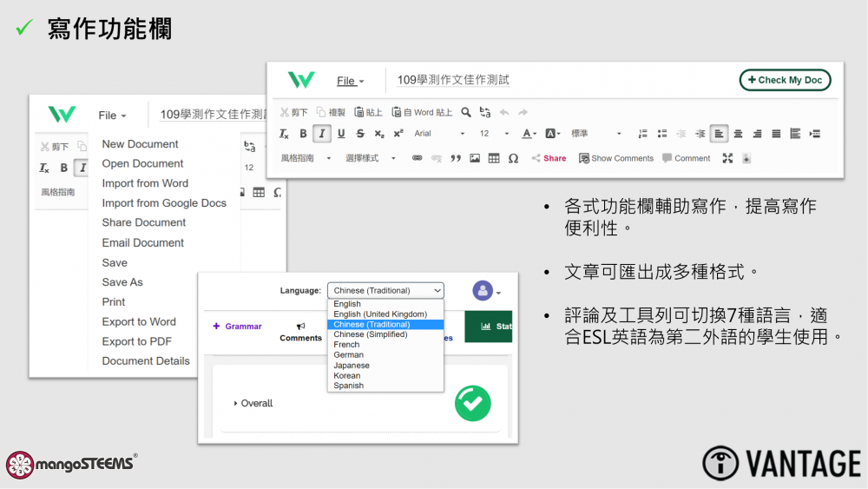Image resolution: width=868 pixels, height=489 pixels.
Task: Click the block quote icon
Action: coord(456,158)
